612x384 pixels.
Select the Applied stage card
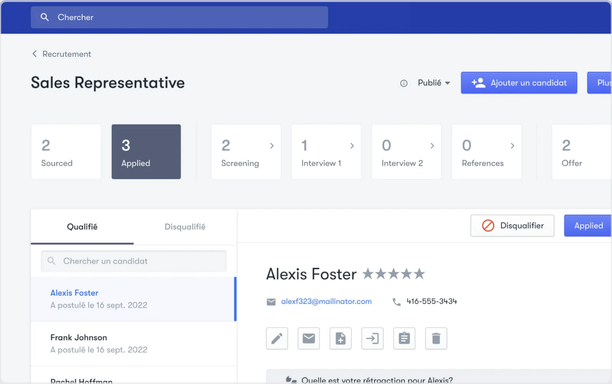pyautogui.click(x=146, y=152)
